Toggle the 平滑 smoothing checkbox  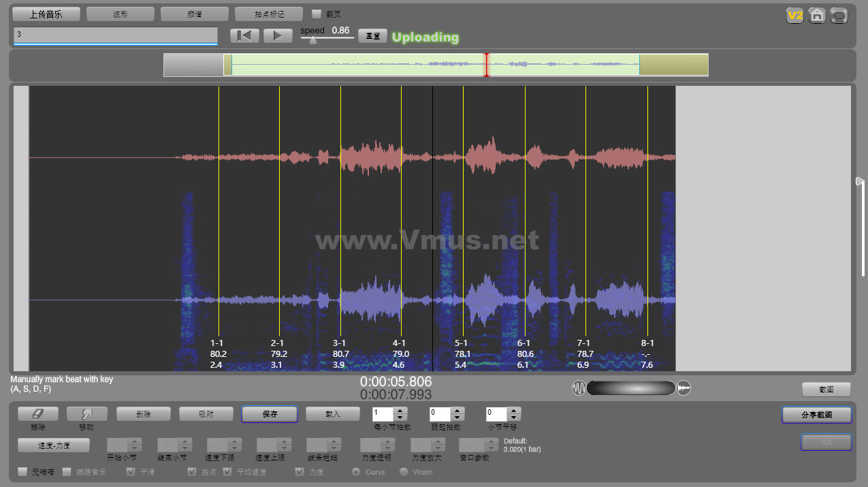pos(131,471)
